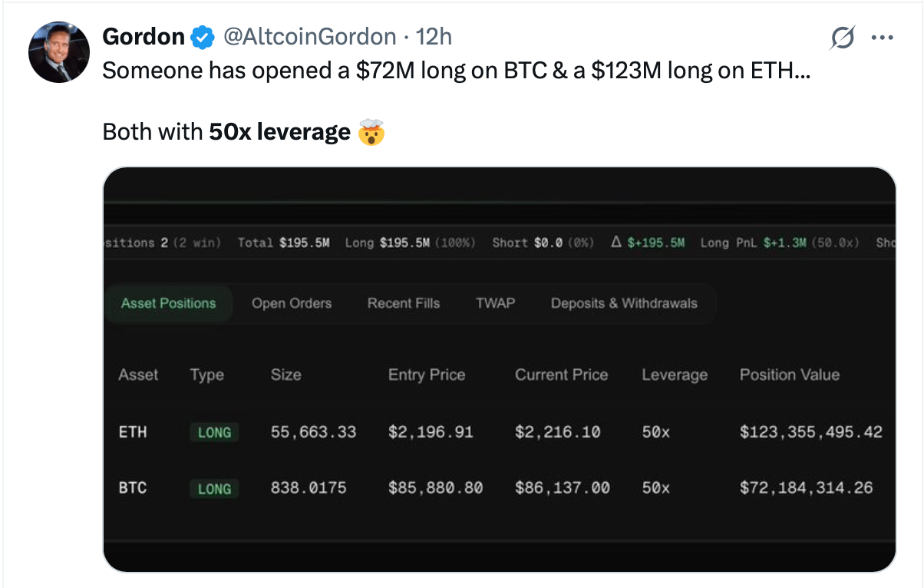This screenshot has width=924, height=588.
Task: Click the Entry Price column header
Action: 427,375
